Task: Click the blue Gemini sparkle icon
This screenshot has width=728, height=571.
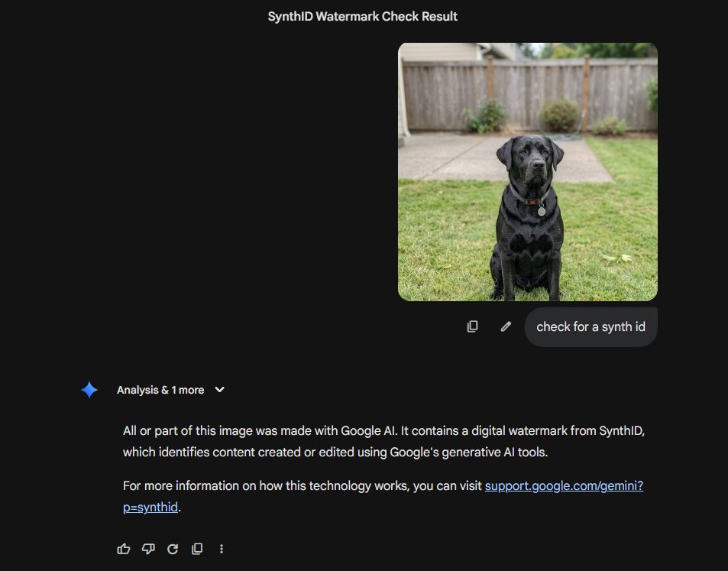Action: [x=89, y=390]
